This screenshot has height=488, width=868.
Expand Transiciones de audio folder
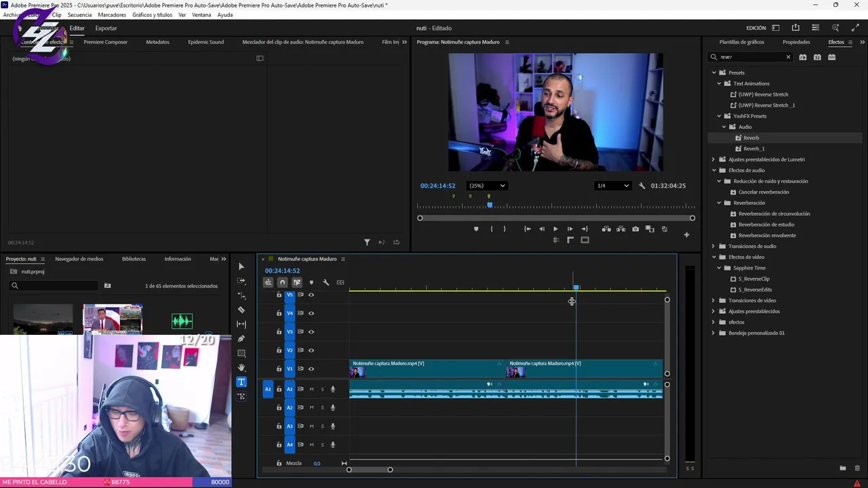click(713, 246)
